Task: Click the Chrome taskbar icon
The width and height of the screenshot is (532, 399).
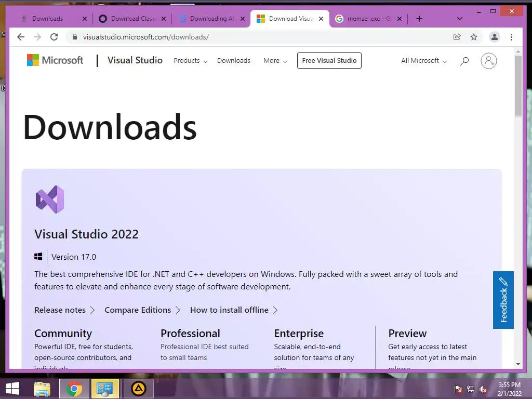Action: tap(74, 389)
